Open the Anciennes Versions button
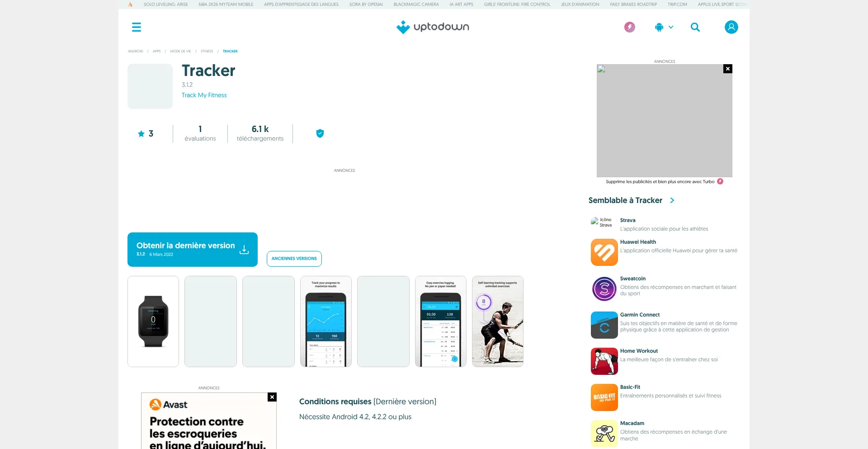The image size is (868, 449). tap(294, 259)
